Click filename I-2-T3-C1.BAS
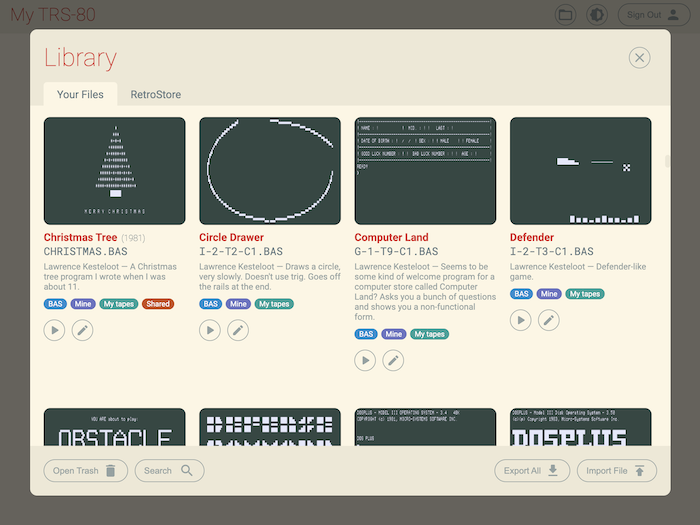This screenshot has width=700, height=525. click(552, 251)
